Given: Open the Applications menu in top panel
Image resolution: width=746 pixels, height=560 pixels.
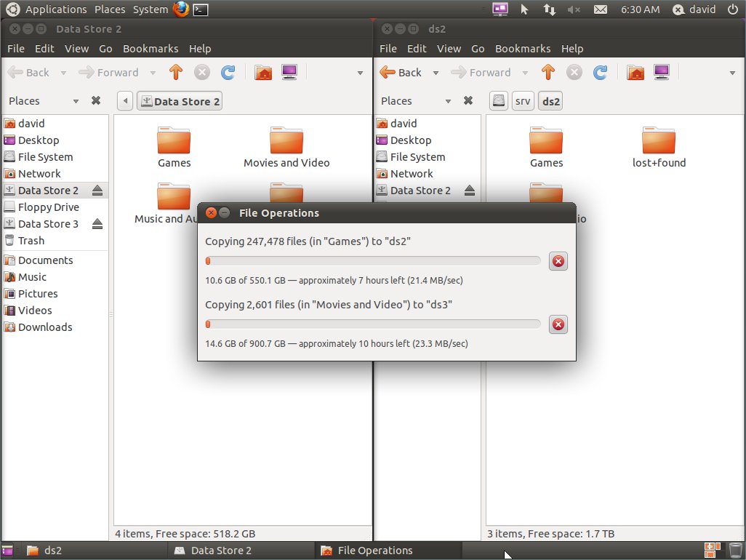Looking at the screenshot, I should 56,9.
